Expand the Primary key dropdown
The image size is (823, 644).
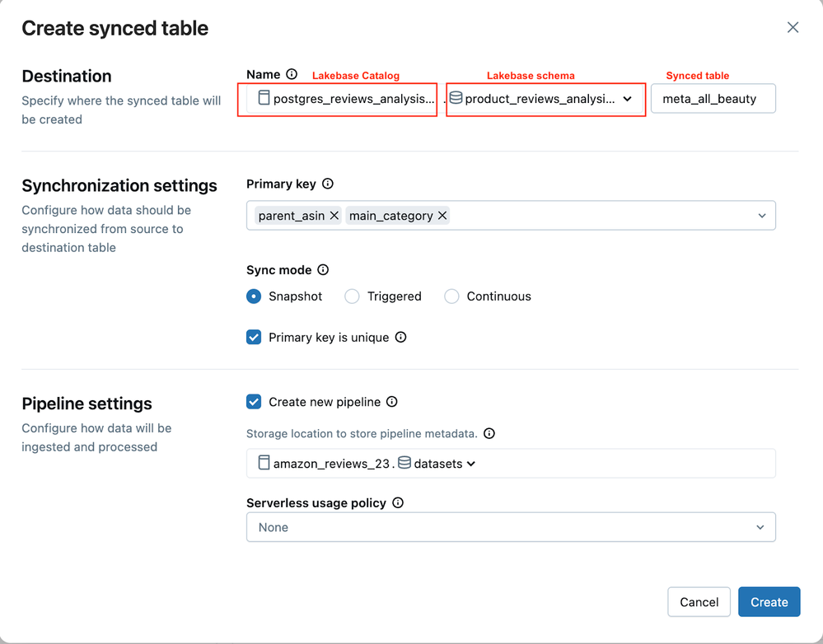[x=760, y=216]
